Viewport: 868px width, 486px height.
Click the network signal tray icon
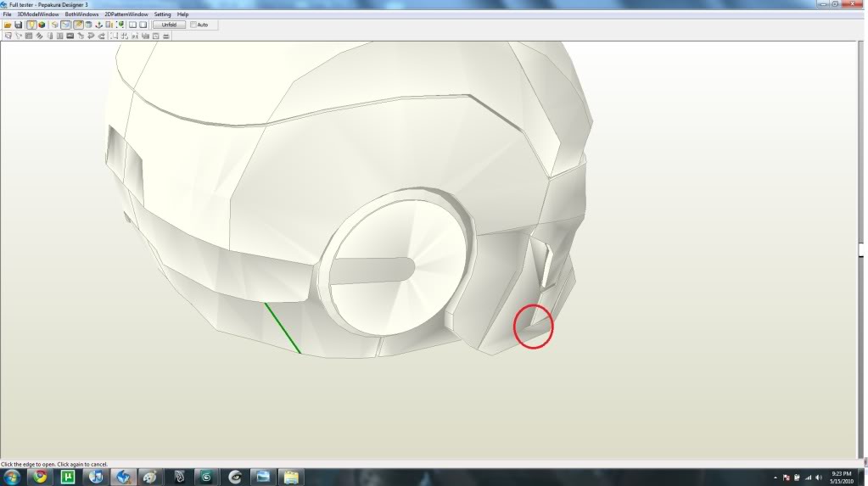(x=809, y=478)
